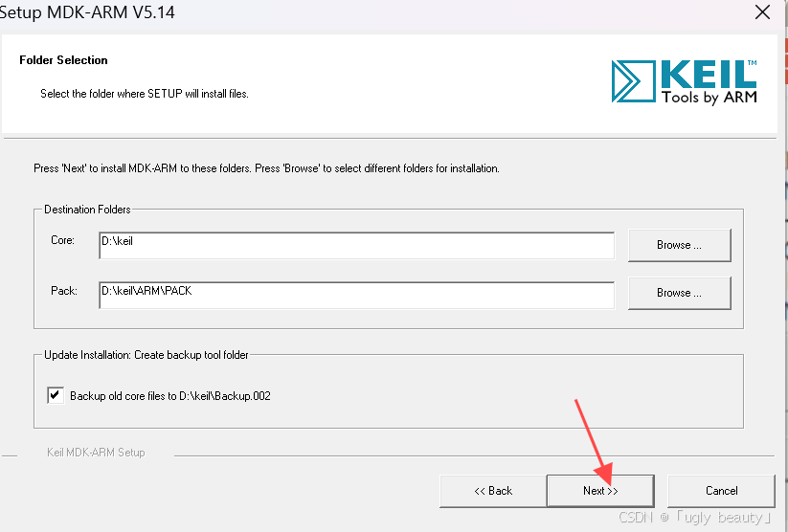Screen dimensions: 788x532
Task: Close the Setup MDK-ARM window
Action: pos(762,12)
